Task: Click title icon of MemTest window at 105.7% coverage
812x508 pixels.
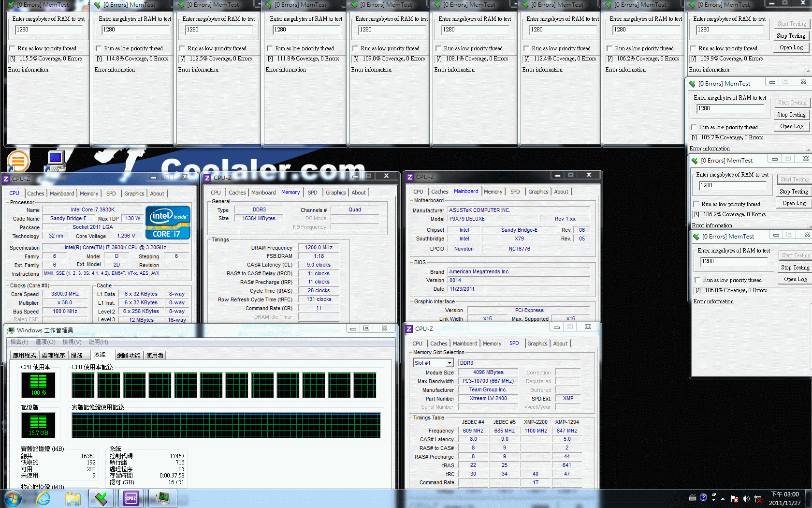Action: click(x=692, y=84)
